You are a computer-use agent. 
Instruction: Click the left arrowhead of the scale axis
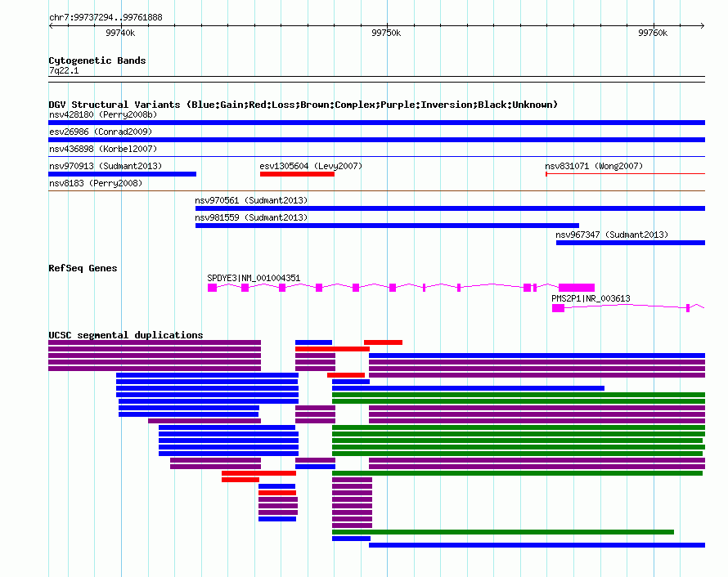(51, 26)
